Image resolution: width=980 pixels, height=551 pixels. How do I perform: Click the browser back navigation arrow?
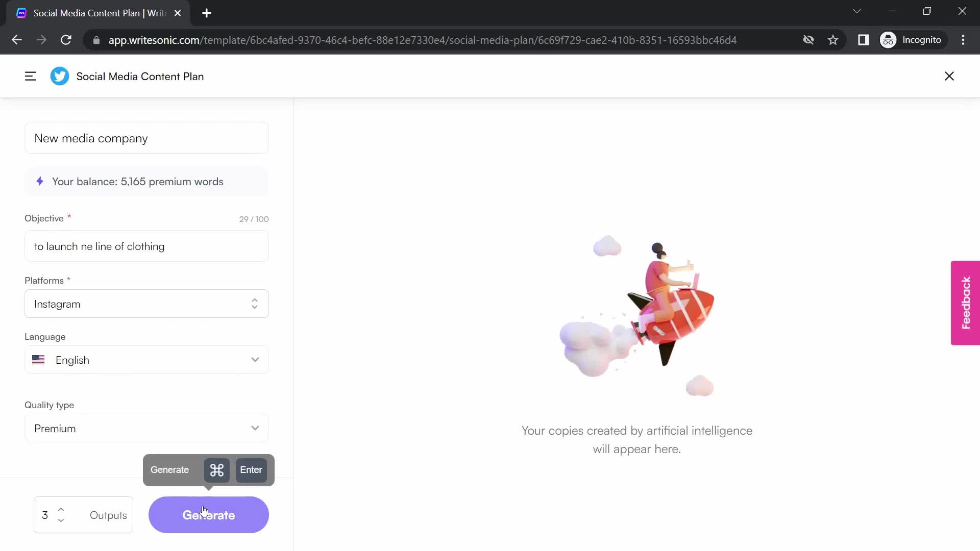(17, 39)
